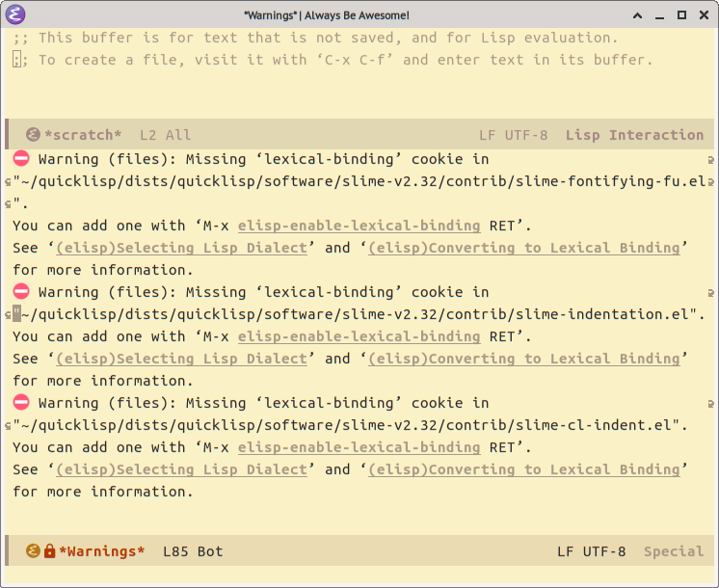719x588 pixels.
Task: Click the slime-indentation.el file path text
Action: (359, 314)
